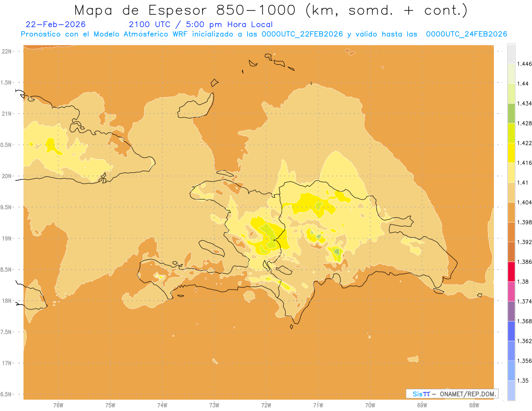532x411 pixels.
Task: Click the 21N latitude label
Action: (7, 114)
